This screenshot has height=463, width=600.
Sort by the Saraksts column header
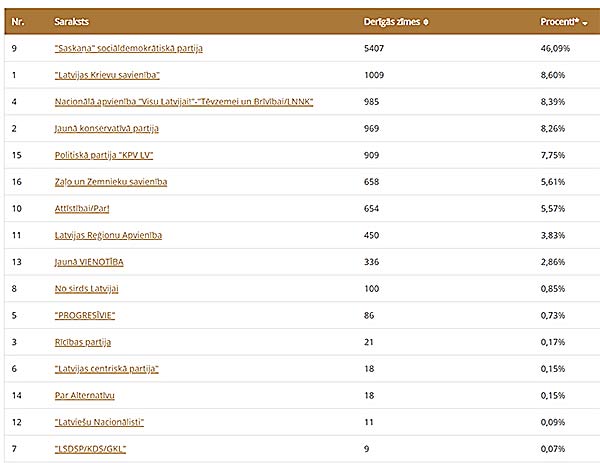tap(72, 22)
